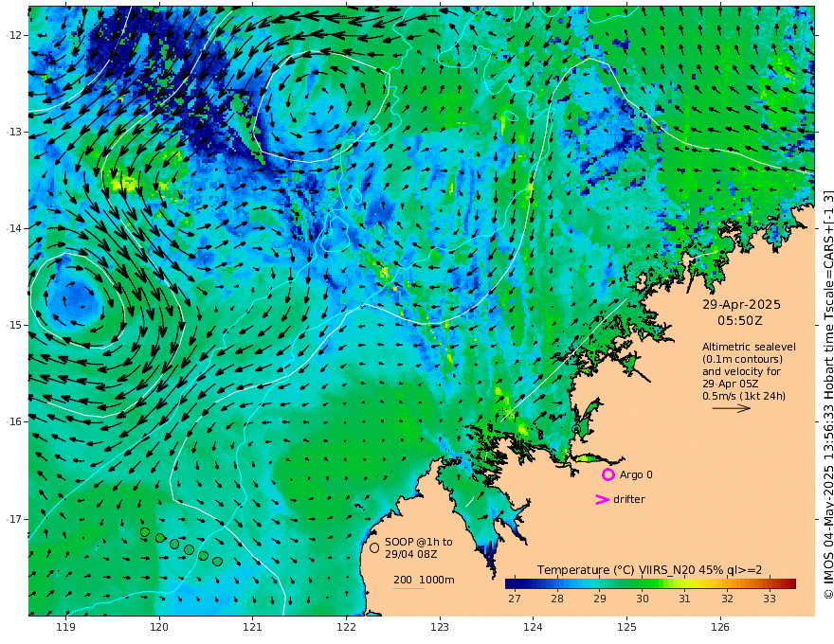834x644 pixels.
Task: Click the 0.5m/s reference velocity arrow
Action: (x=732, y=408)
